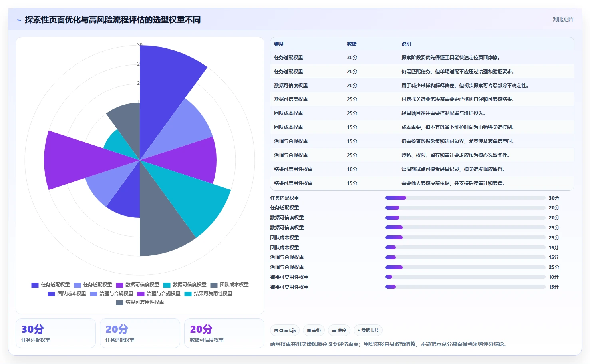590x364 pixels.
Task: Select the table row starting with 仍需检查数据采集
Action: coord(422,141)
